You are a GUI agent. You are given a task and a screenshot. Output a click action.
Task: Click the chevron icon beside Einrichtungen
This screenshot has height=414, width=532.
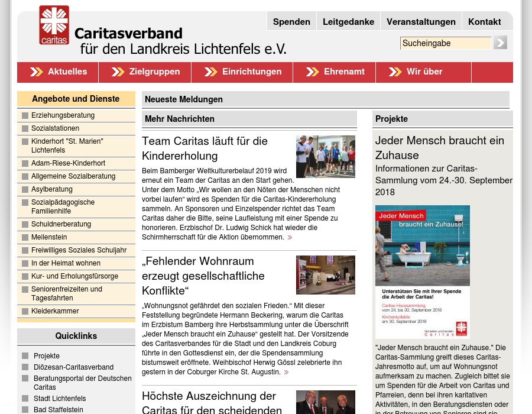coord(210,72)
